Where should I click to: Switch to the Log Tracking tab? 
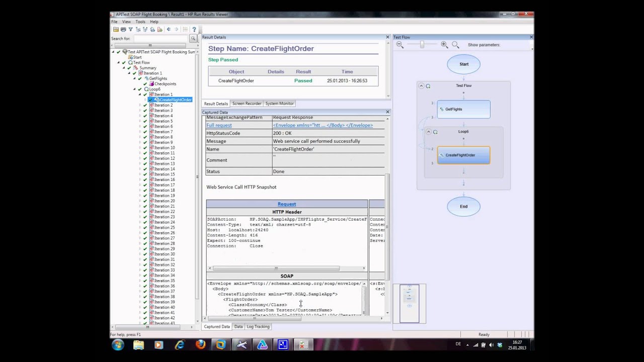tap(258, 327)
